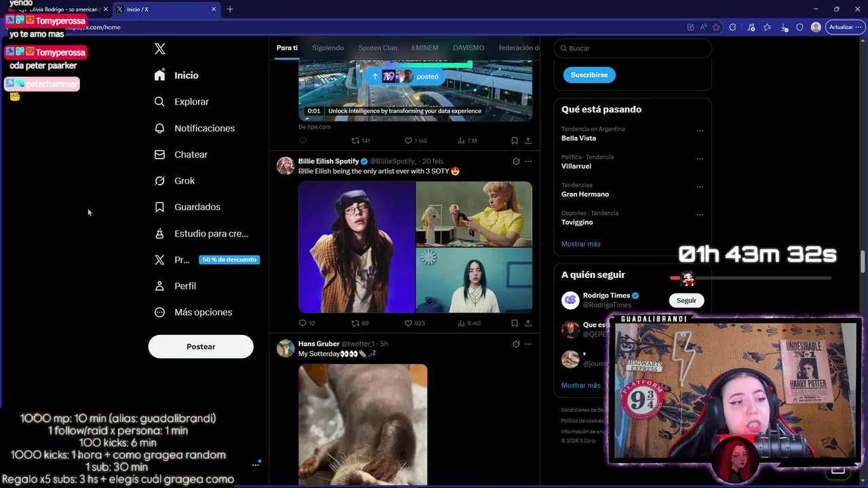Open the large Billie Eilish photo
The width and height of the screenshot is (868, 488).
(357, 247)
